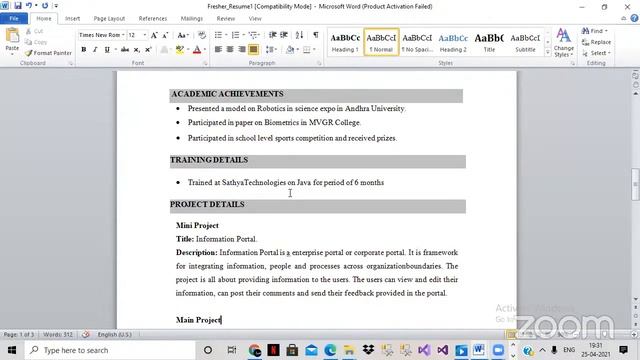Toggle superscript formatting
Screen dimensions: 640x360
click(x=148, y=49)
